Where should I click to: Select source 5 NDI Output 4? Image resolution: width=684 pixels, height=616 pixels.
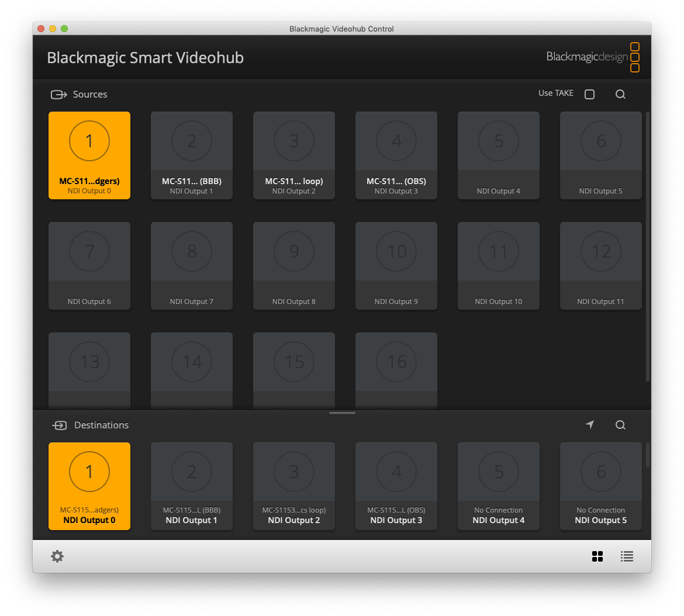click(499, 155)
